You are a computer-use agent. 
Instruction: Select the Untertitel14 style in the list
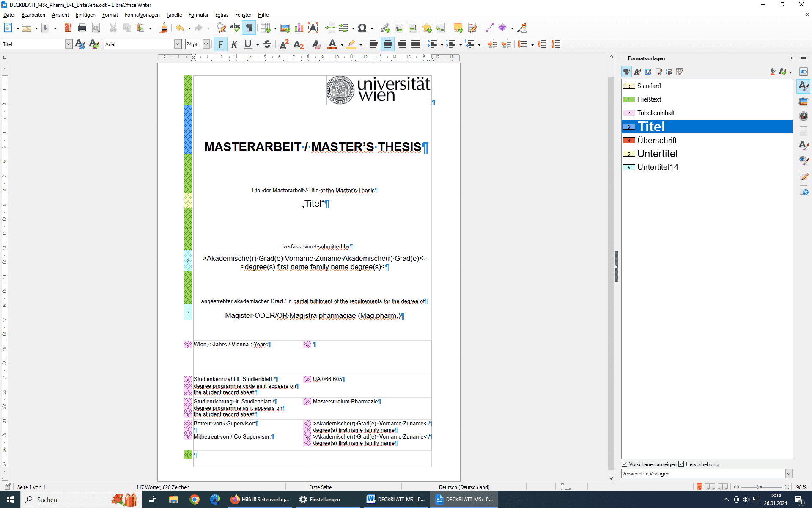(x=707, y=167)
